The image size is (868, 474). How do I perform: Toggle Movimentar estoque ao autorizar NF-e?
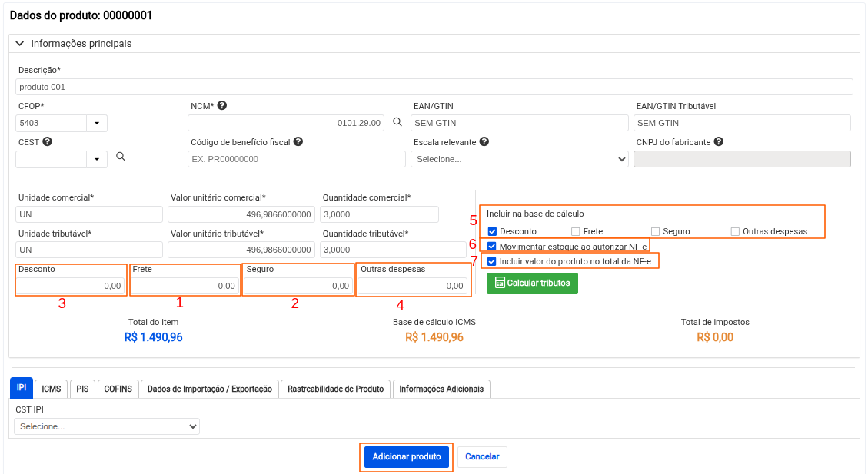(x=493, y=247)
